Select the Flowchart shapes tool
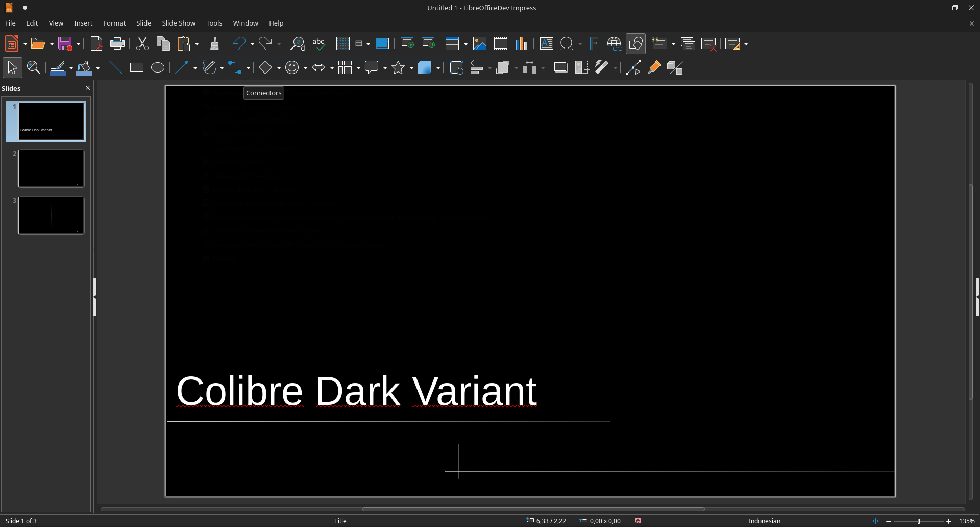Viewport: 980px width, 527px height. (345, 68)
